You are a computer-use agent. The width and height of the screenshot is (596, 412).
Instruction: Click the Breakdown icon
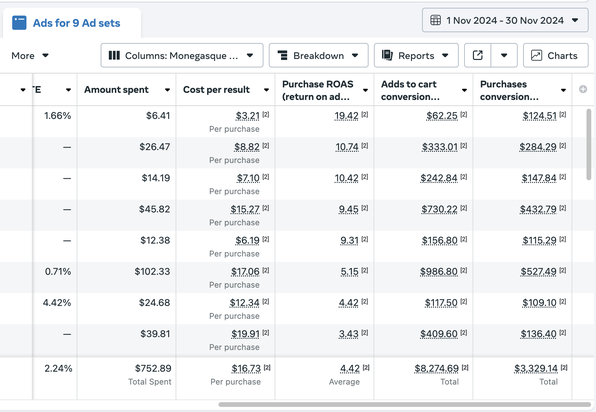coord(282,55)
